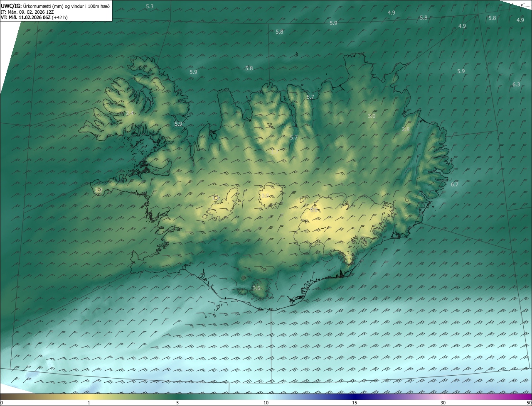Click the initial time line "IT: Mán. 09. 02. 2026 12Z"
This screenshot has height=406, width=532.
[x=27, y=12]
